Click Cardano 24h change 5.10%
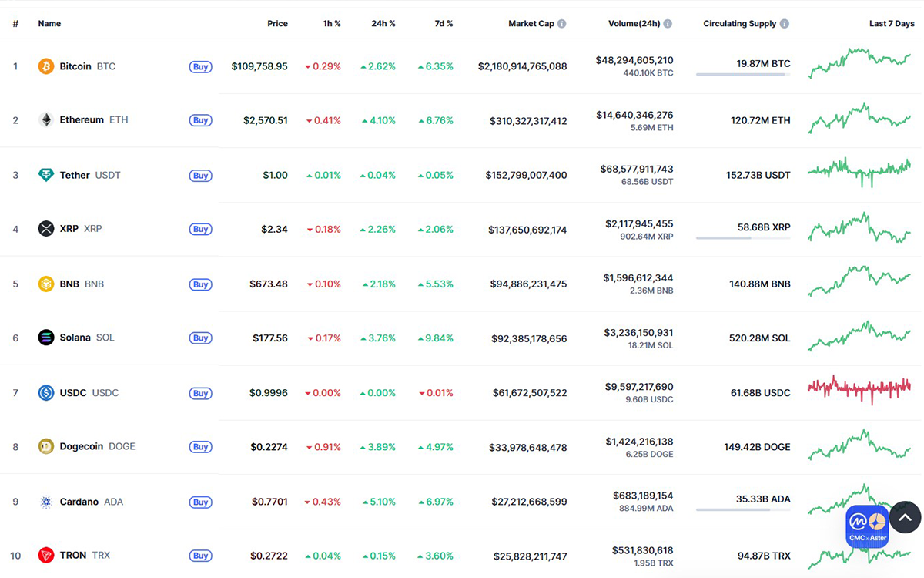 click(378, 502)
